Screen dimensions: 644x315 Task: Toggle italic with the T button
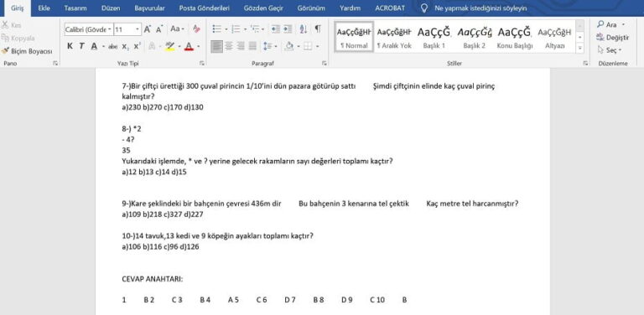tap(81, 46)
